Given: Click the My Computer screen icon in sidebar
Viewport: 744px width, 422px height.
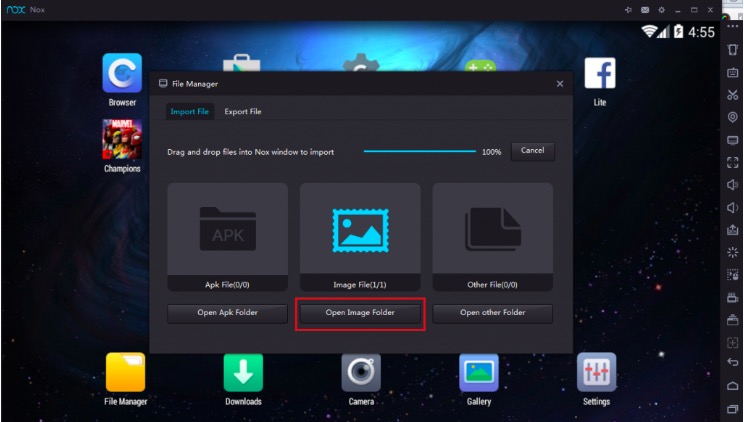Looking at the screenshot, I should coord(733,140).
